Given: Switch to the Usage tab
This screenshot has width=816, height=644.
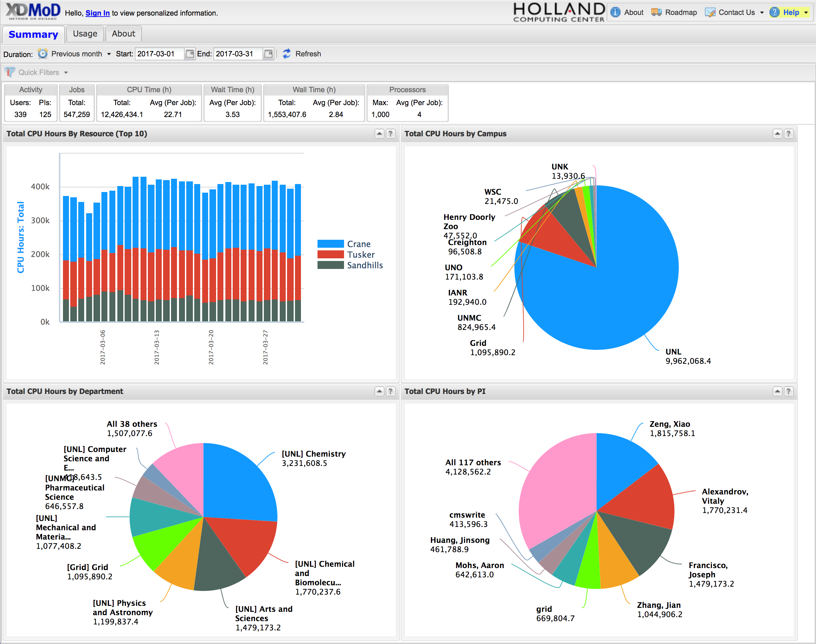Looking at the screenshot, I should [85, 33].
